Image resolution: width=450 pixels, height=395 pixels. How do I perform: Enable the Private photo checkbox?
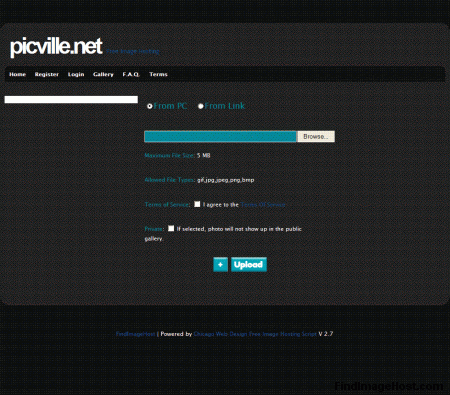pyautogui.click(x=171, y=228)
